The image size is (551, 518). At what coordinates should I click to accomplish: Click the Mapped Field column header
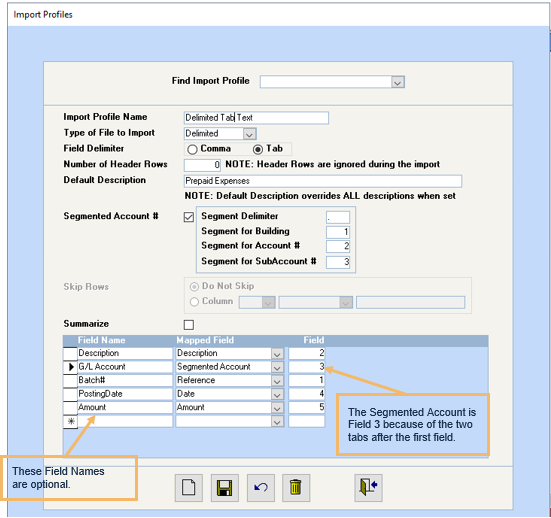(205, 340)
